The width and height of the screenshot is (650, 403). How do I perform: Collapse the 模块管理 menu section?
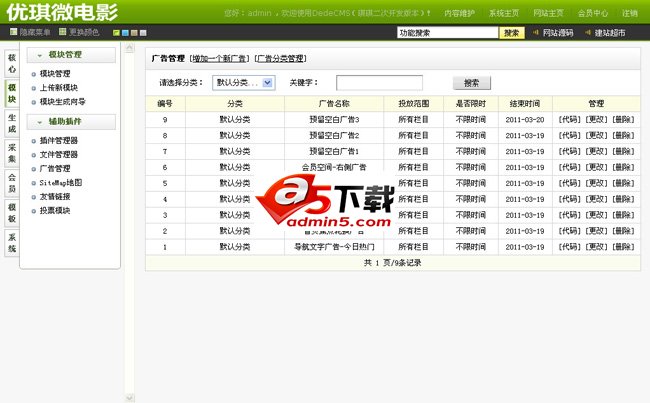(x=71, y=55)
